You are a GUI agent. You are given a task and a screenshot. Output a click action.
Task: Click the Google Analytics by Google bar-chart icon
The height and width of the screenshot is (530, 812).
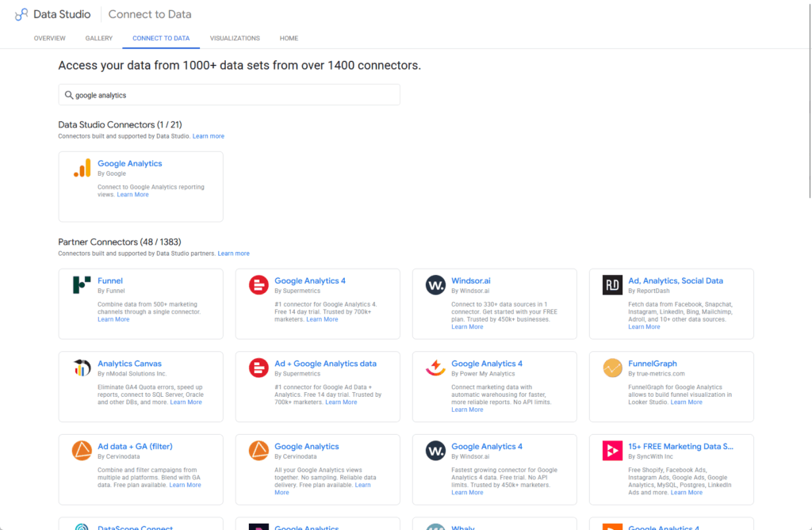82,168
